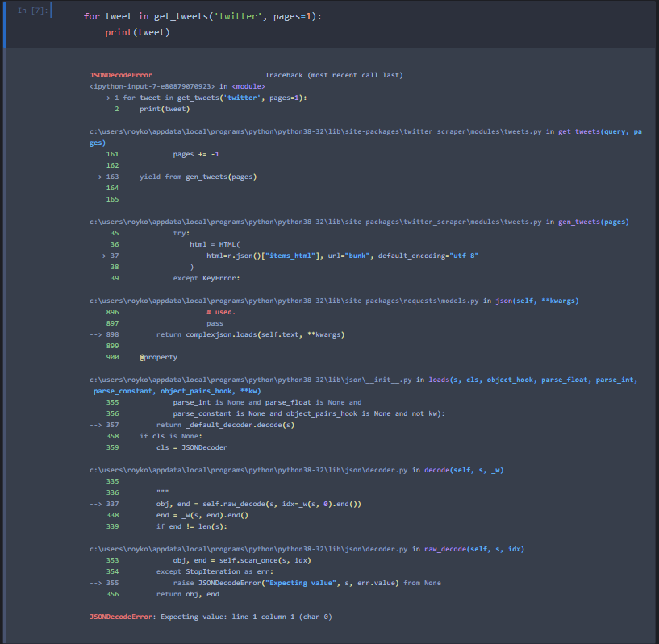Click the line '900 @property'
The image size is (659, 644).
coord(142,358)
